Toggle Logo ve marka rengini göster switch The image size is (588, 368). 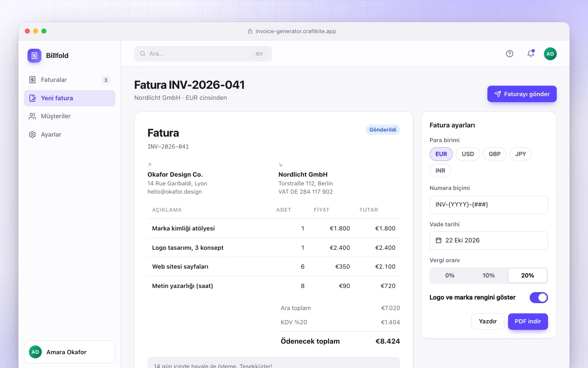pos(539,298)
